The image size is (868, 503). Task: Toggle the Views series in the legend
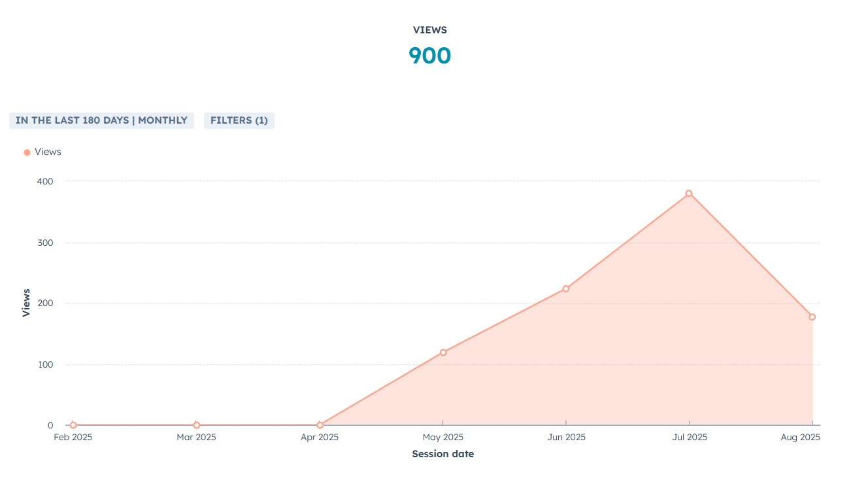[48, 152]
